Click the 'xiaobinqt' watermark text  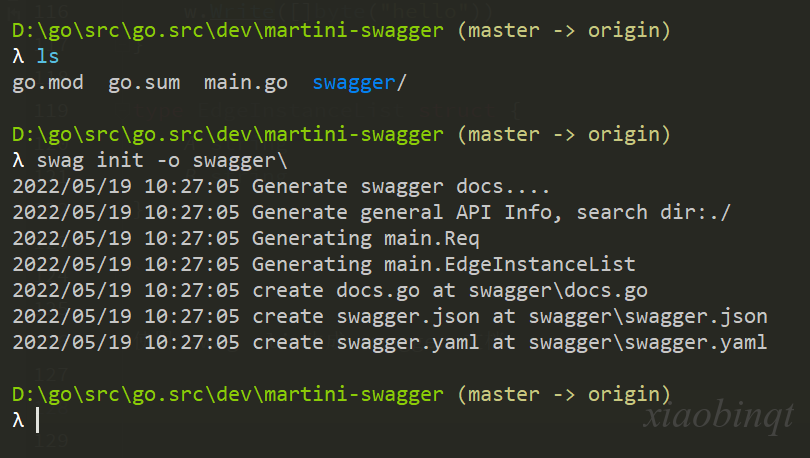tap(718, 416)
